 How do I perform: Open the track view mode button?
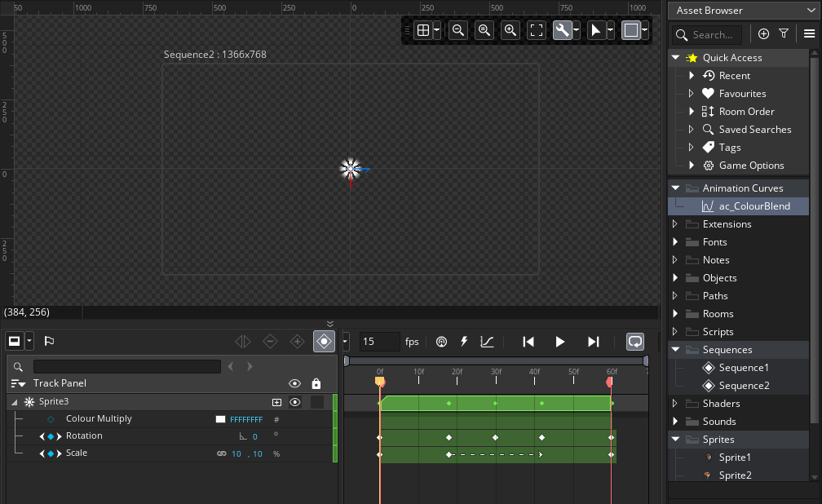point(15,342)
